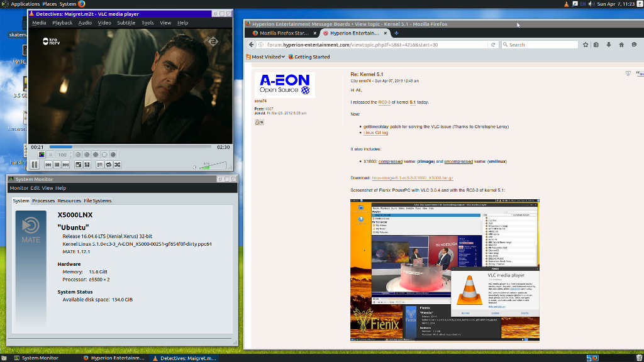Screen dimensions: 644x362
Task: Open the VLC Video menu
Action: pyautogui.click(x=104, y=23)
